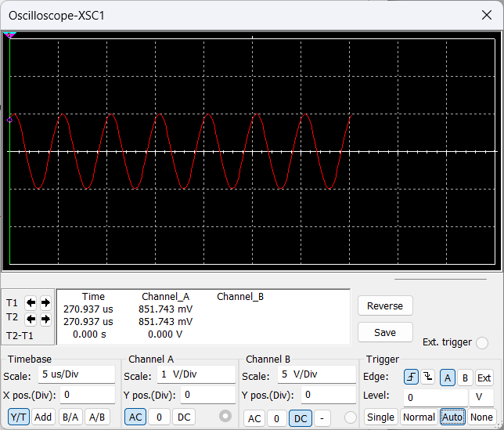Set trigger mode to Single

click(381, 417)
